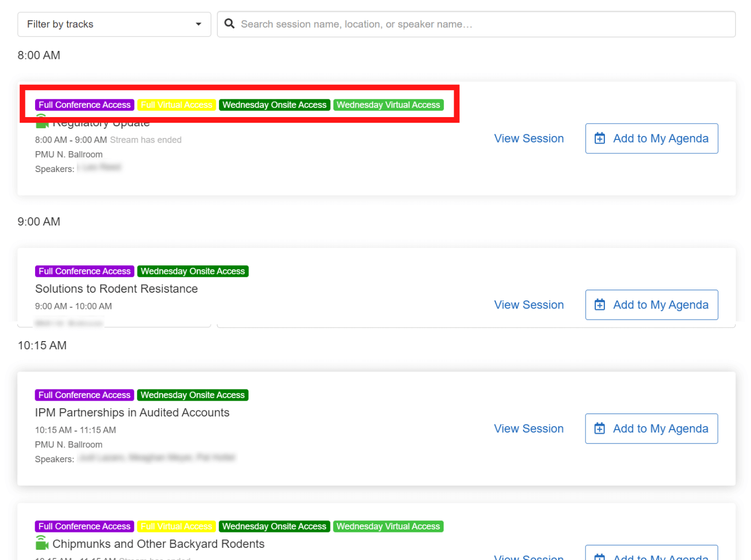Add Solutions to Rodent Resistance to agenda
This screenshot has width=751, height=560.
click(651, 305)
